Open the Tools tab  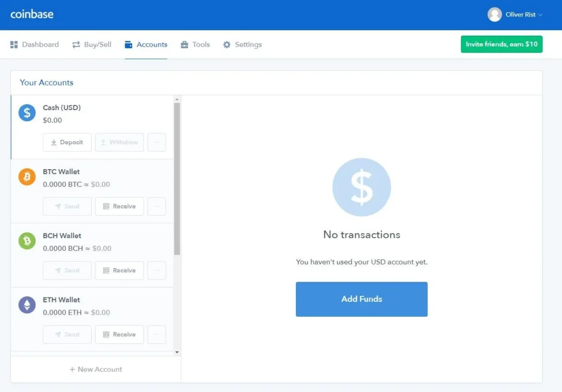pyautogui.click(x=195, y=44)
